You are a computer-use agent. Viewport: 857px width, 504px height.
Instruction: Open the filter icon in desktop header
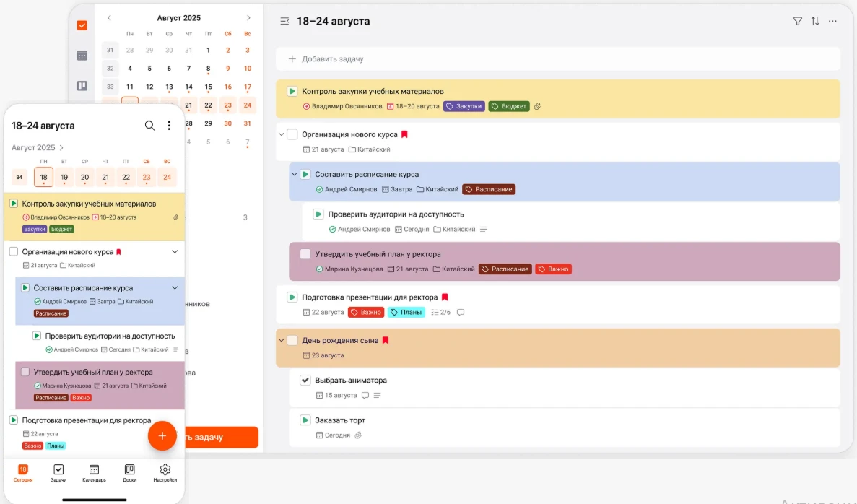(798, 22)
